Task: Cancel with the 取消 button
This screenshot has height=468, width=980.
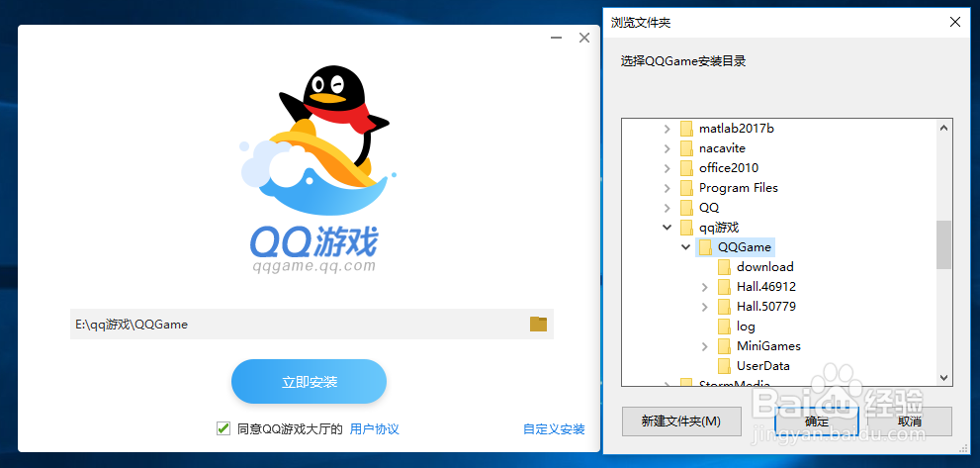Action: point(910,421)
